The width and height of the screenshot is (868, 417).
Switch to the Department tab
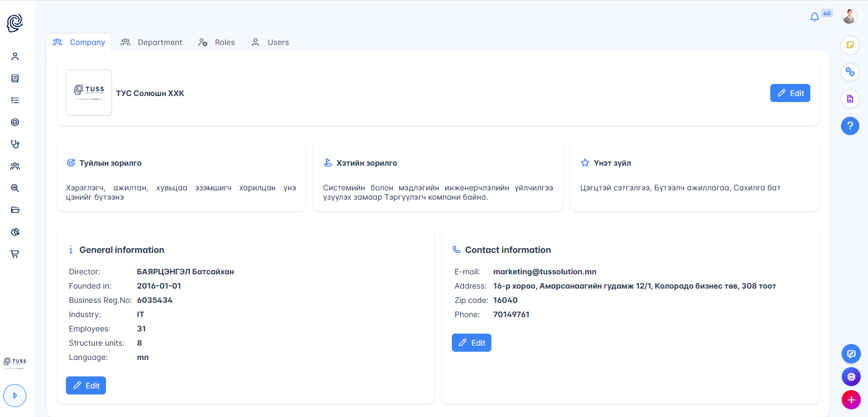[152, 42]
